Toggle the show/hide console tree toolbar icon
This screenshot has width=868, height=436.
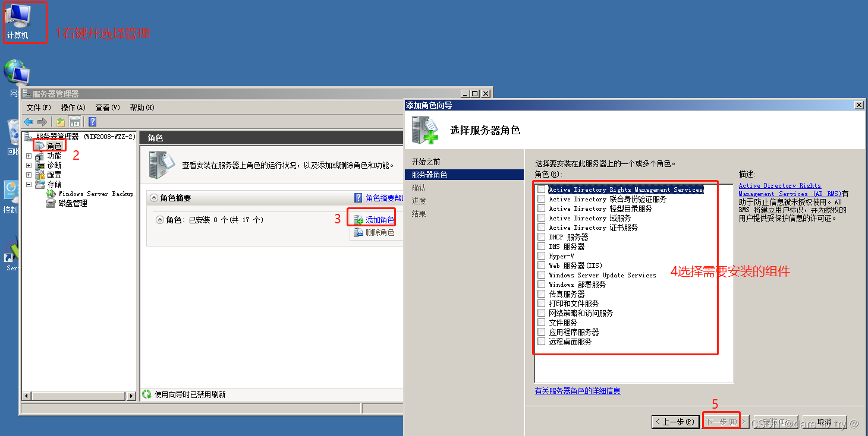(x=75, y=122)
